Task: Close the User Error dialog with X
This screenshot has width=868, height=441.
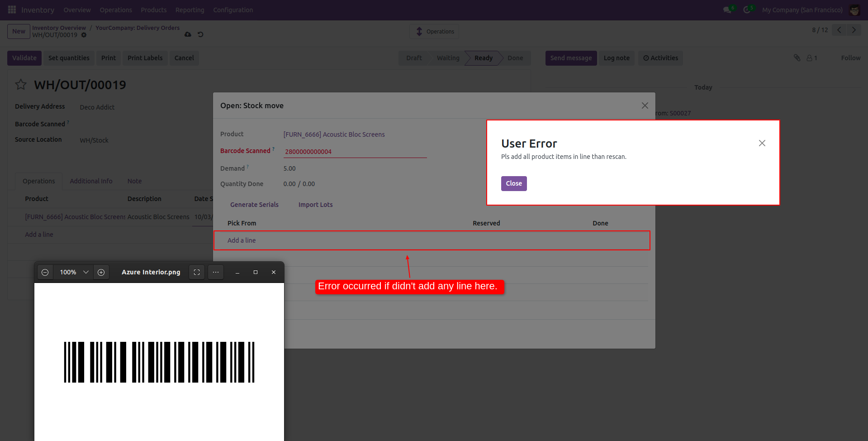Action: pyautogui.click(x=762, y=143)
